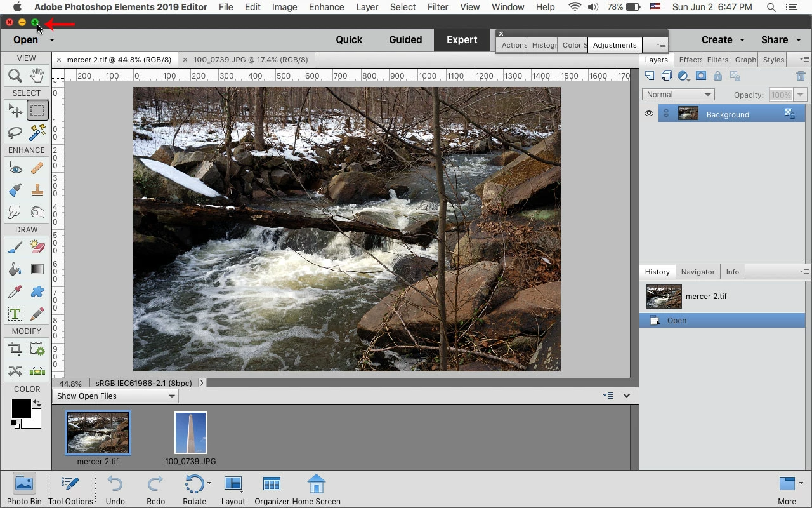Select the Straighten tool
The image size is (812, 508).
coord(37,371)
